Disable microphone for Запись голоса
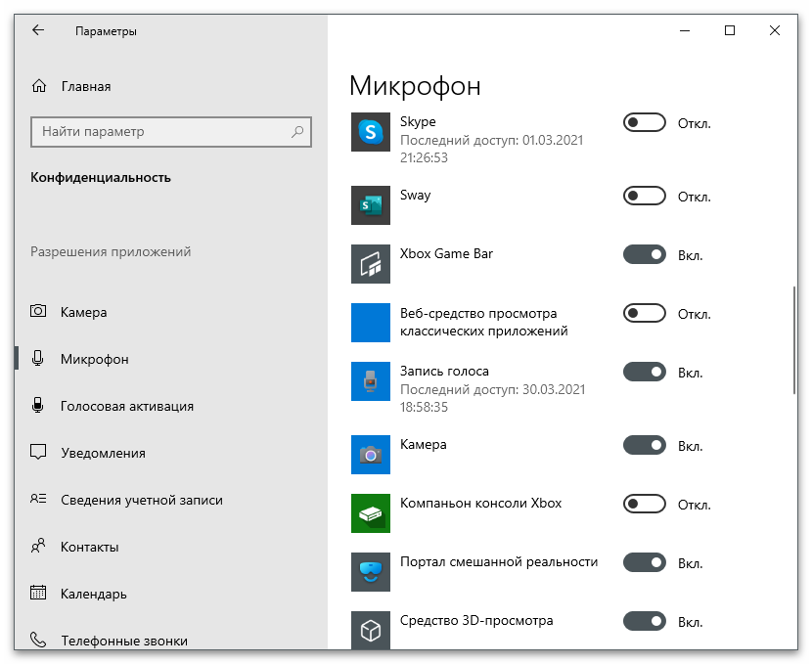 click(x=644, y=373)
